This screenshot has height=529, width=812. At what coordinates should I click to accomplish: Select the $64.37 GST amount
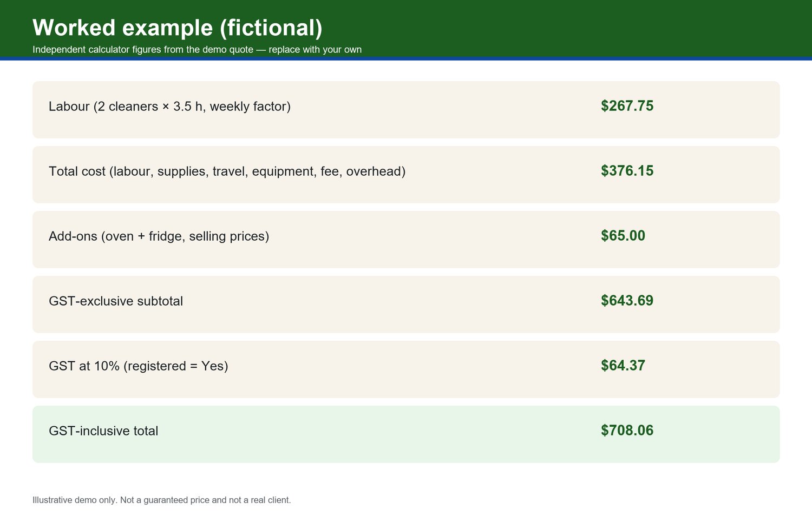pyautogui.click(x=623, y=366)
